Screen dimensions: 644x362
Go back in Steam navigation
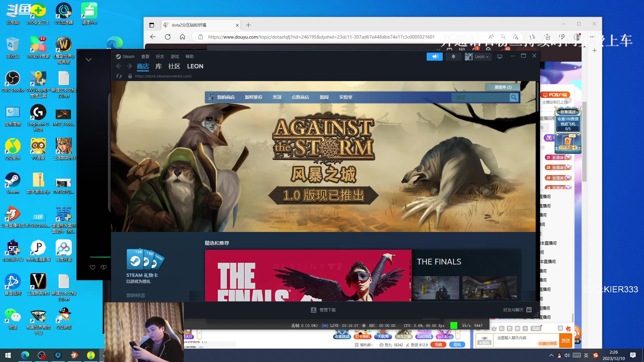click(x=119, y=66)
